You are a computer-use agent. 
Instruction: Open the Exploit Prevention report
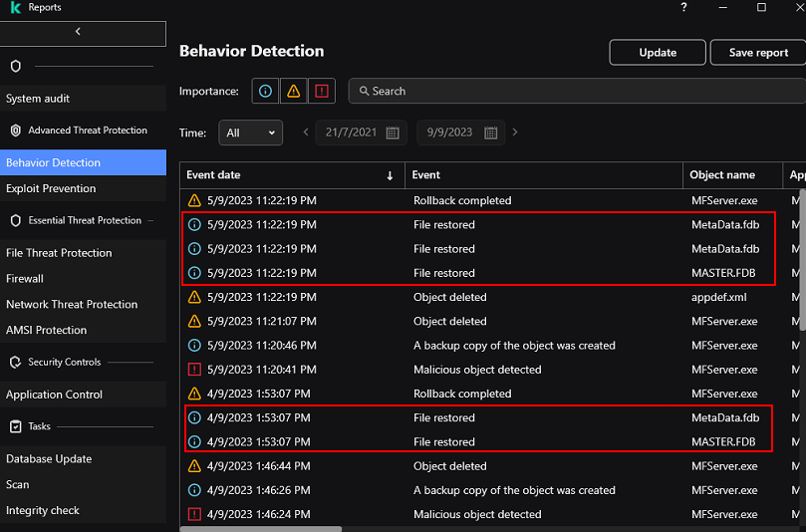[x=52, y=188]
